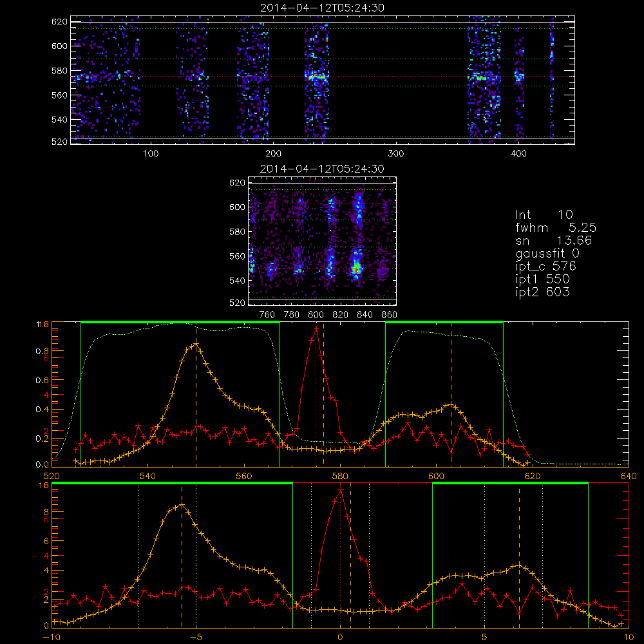Screen dimensions: 644x644
Task: Click the y-axis label 540 of the top panel
Action: click(x=59, y=120)
